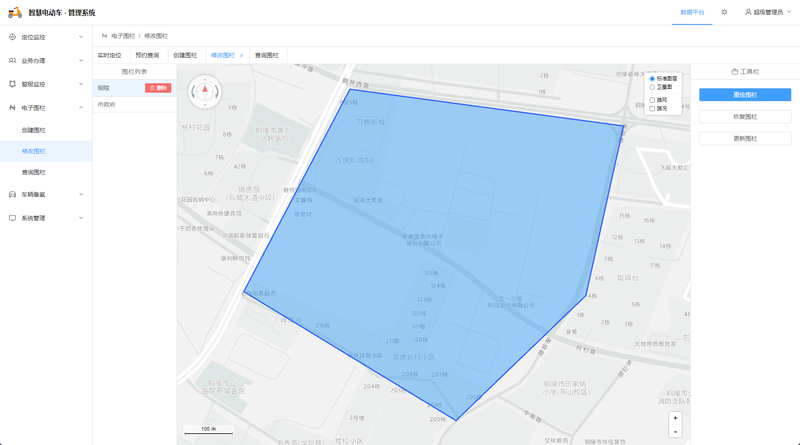Expand the 系统管理 menu chevron
This screenshot has height=445, width=800.
pos(81,218)
